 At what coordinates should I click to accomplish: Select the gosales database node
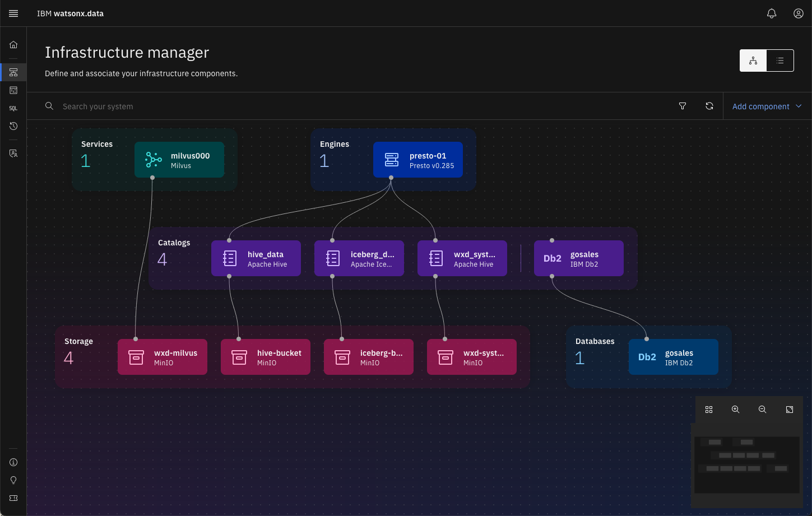coord(674,357)
